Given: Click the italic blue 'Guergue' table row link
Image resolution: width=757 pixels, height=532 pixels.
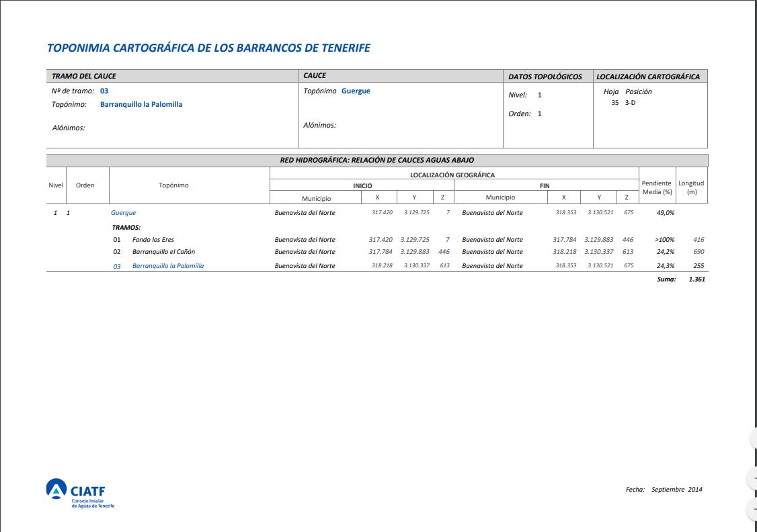Looking at the screenshot, I should 124,213.
